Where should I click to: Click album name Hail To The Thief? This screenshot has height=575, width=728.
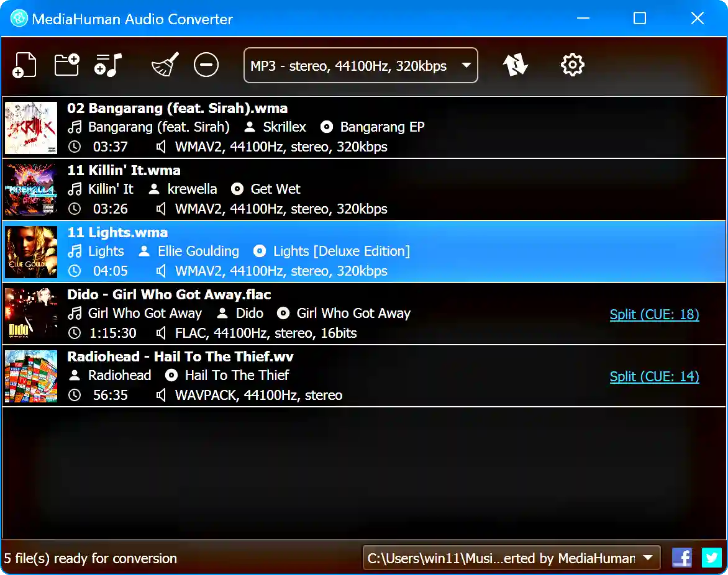[x=237, y=376]
